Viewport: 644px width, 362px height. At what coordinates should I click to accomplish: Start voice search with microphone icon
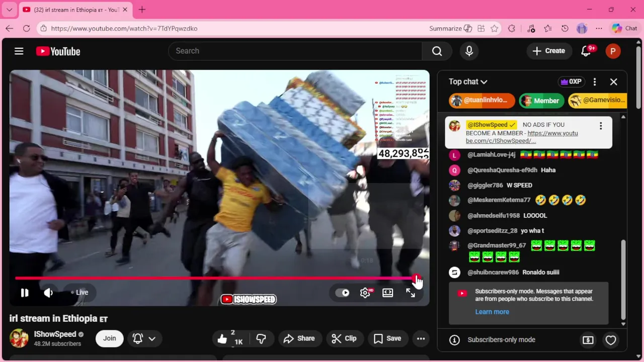[x=469, y=51]
